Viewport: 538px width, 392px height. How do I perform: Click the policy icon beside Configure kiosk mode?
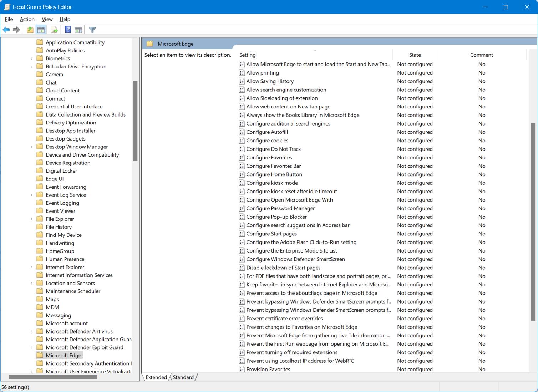[242, 183]
